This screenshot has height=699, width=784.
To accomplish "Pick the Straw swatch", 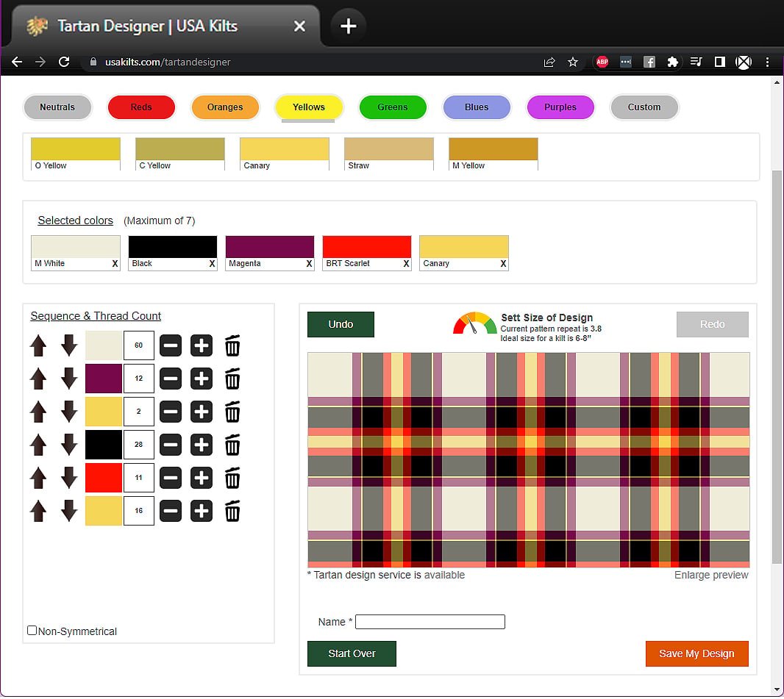I will (x=389, y=154).
